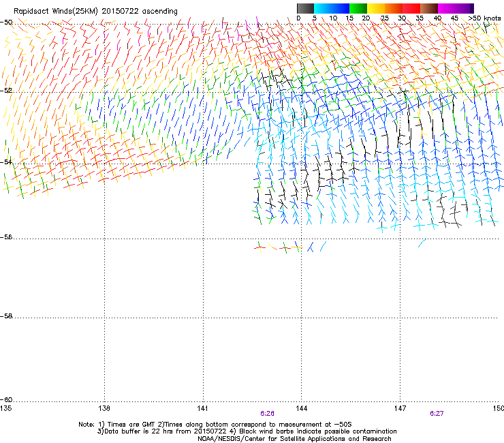The height and width of the screenshot is (443, 504).
Task: Click the brown 35-40 knots legend segment
Action: click(x=429, y=8)
